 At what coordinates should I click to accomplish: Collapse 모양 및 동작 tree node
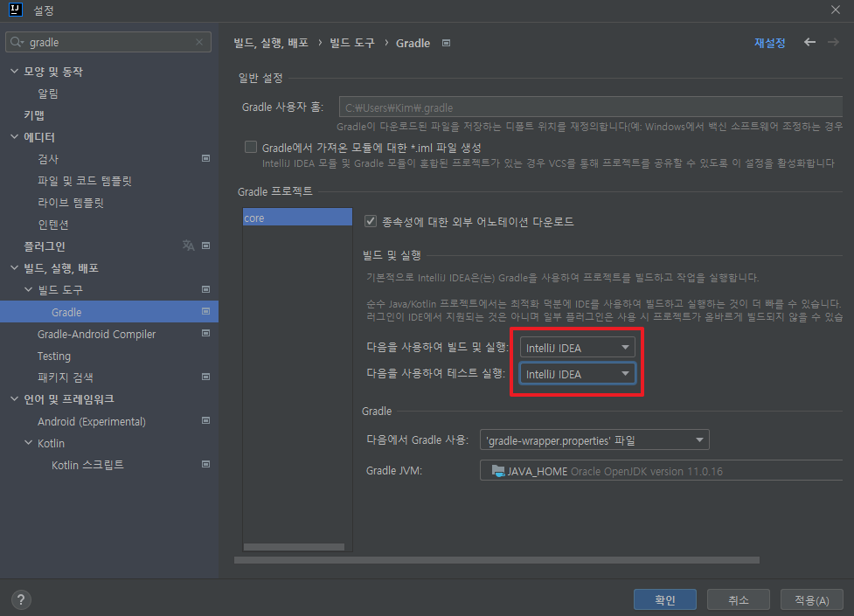coord(15,71)
